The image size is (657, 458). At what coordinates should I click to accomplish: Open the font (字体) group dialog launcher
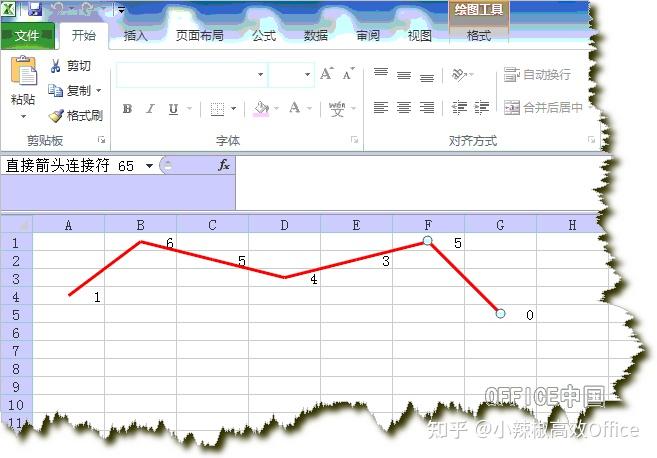tap(354, 140)
